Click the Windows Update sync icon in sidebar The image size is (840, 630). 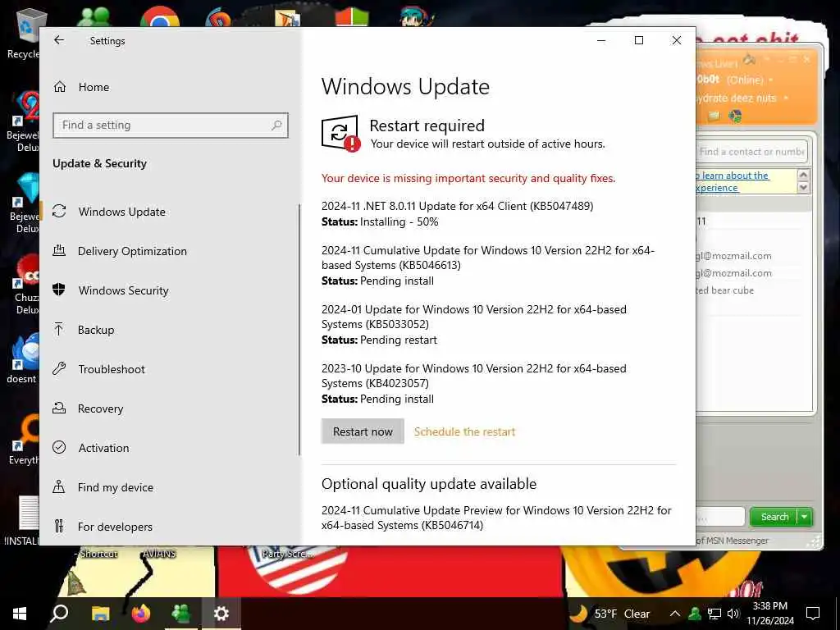[x=59, y=211]
